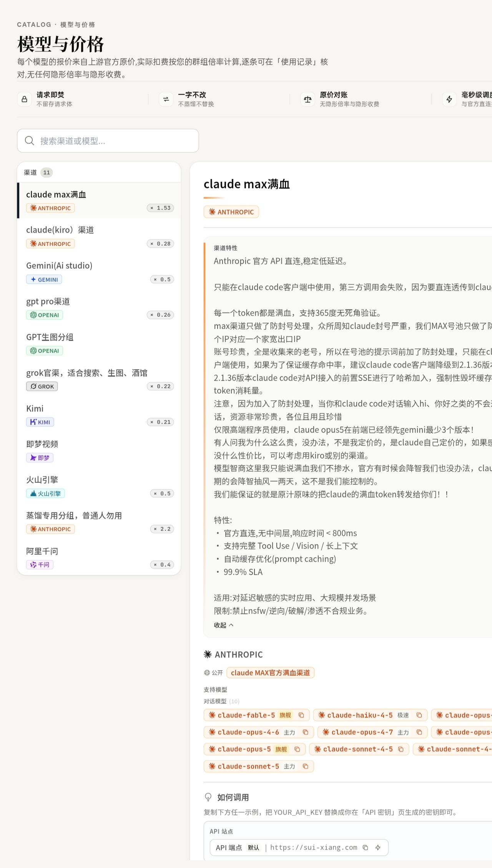
Task: Collapse channel description with 收起
Action: pos(224,625)
